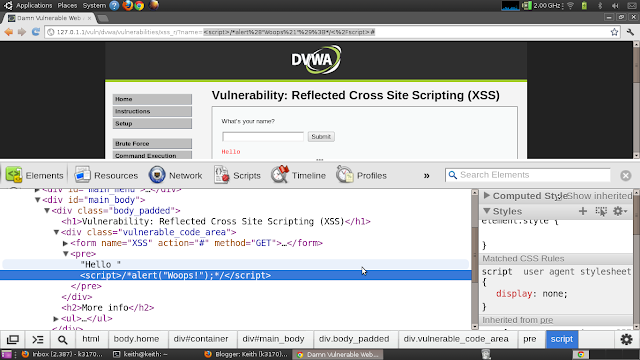
Task: Open the Applications menu
Action: pyautogui.click(x=34, y=5)
